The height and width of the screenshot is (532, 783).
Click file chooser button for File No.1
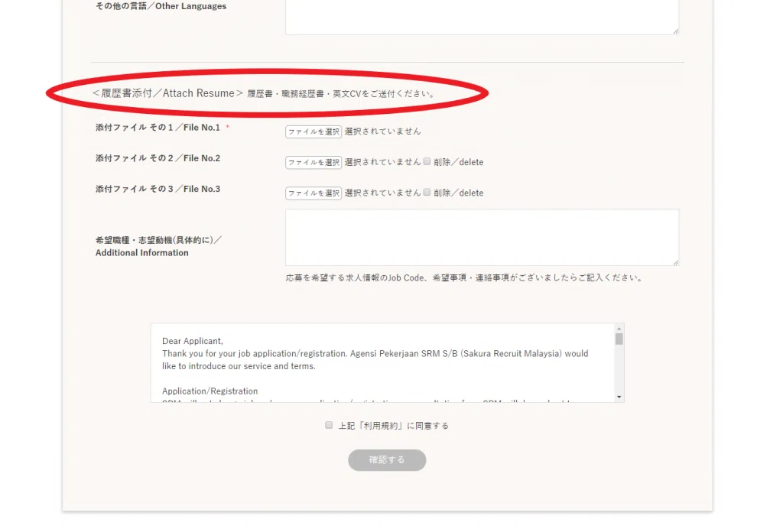tap(314, 131)
